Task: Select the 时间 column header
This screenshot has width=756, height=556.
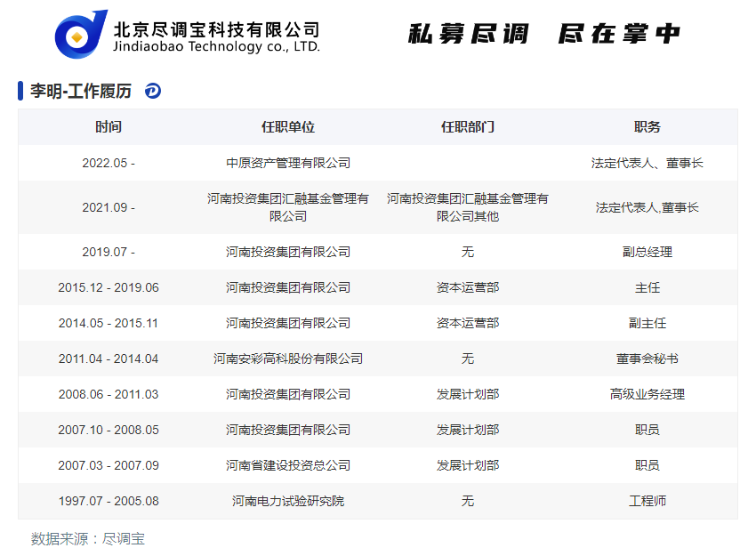Action: pos(109,127)
